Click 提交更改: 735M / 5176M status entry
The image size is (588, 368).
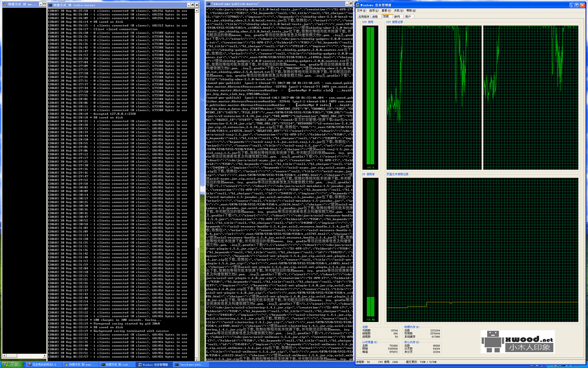[421, 362]
